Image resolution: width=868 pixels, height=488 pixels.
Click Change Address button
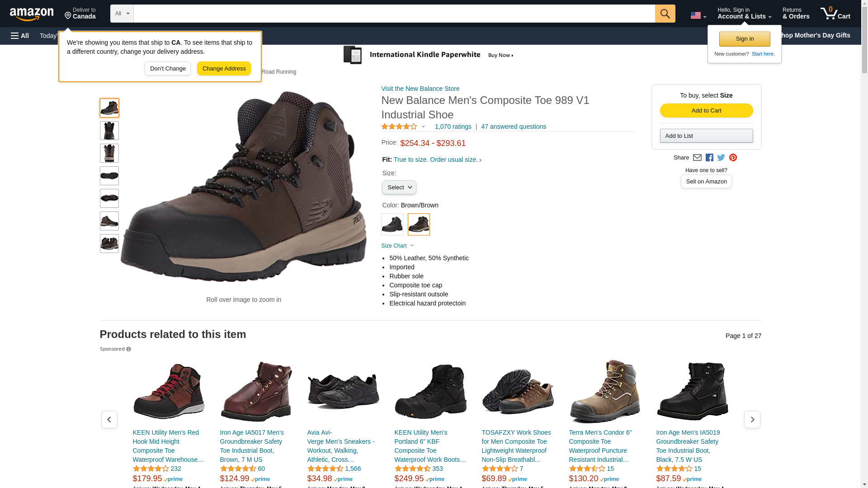(x=224, y=69)
